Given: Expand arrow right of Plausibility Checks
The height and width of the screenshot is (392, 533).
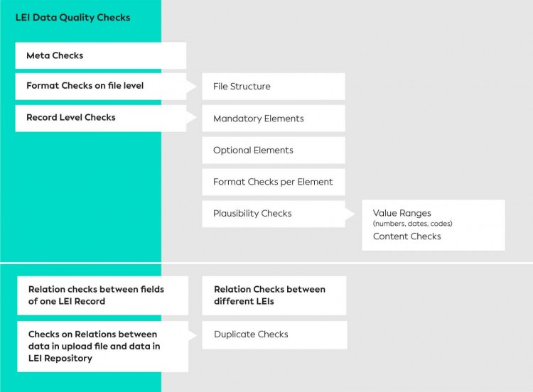Looking at the screenshot, I should [350, 214].
